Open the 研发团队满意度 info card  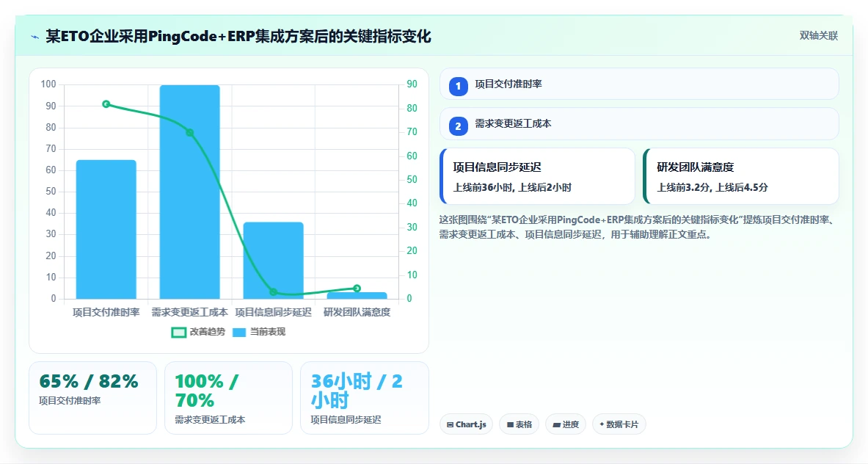tap(741, 176)
